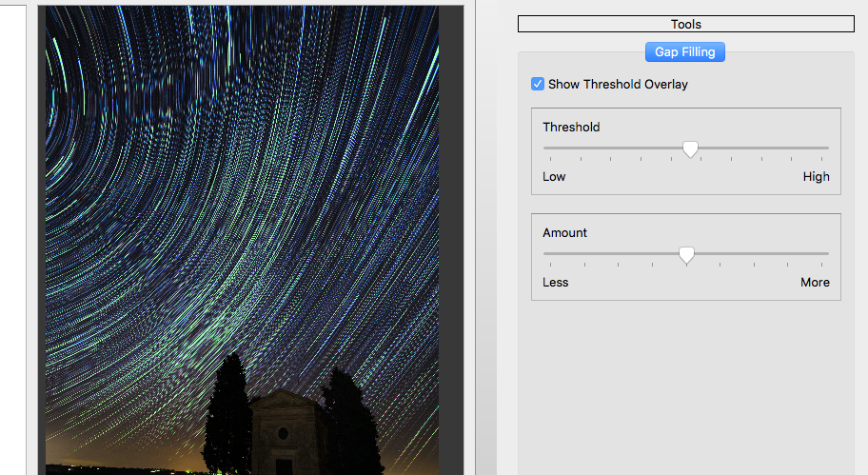Click the Amount slider handle
Screen dimensions: 868x475
tap(686, 255)
